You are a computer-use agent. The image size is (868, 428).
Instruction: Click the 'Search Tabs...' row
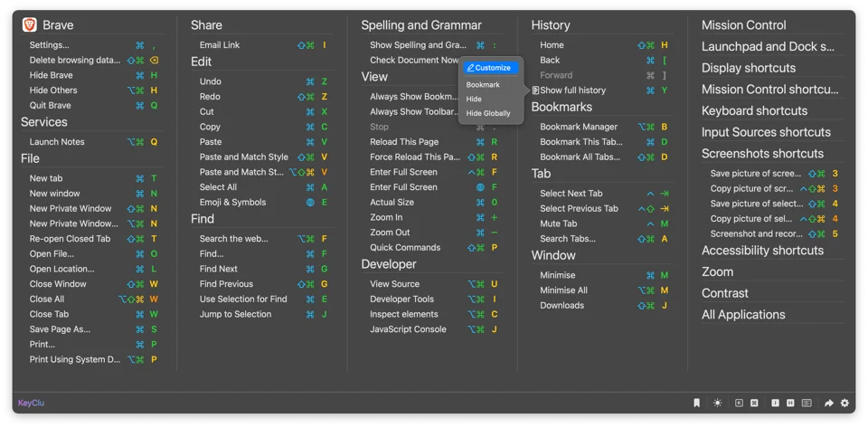pos(604,239)
